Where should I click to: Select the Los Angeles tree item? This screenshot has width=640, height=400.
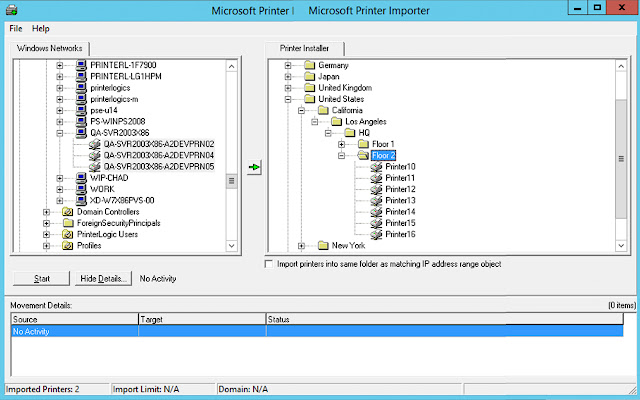[366, 122]
